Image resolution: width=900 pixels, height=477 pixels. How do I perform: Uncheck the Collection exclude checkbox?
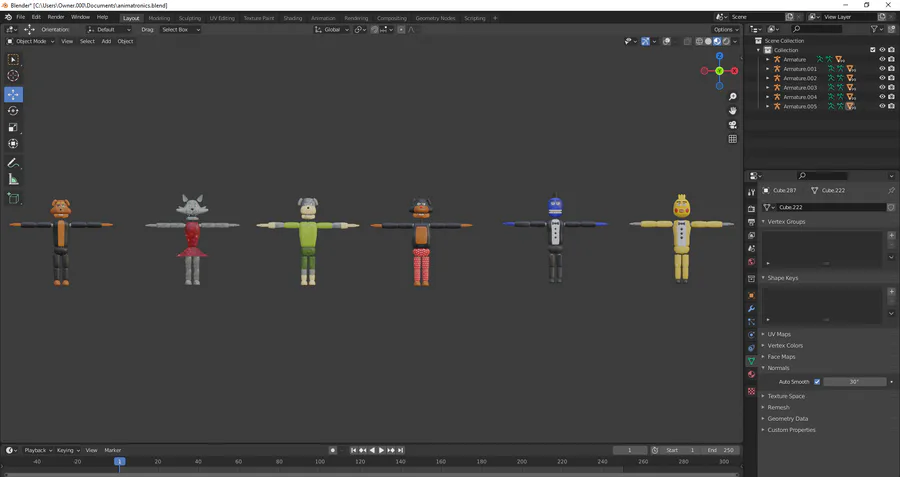pyautogui.click(x=873, y=50)
